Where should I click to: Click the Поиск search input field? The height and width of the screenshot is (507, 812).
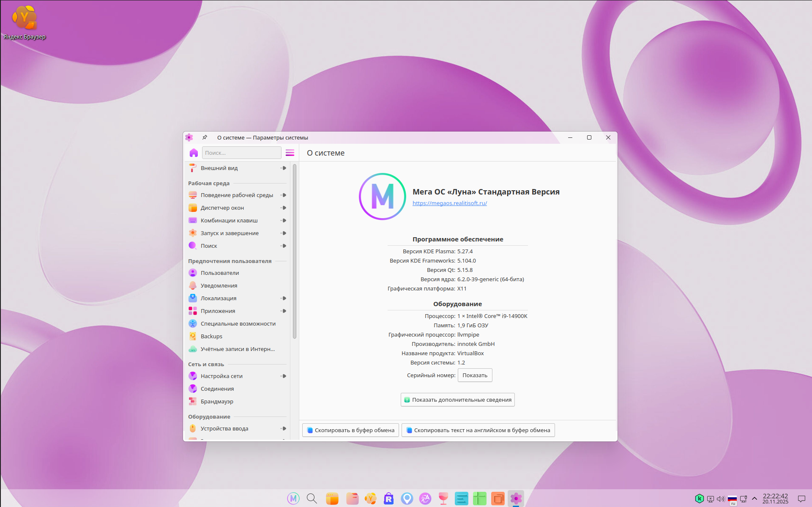[x=241, y=153]
